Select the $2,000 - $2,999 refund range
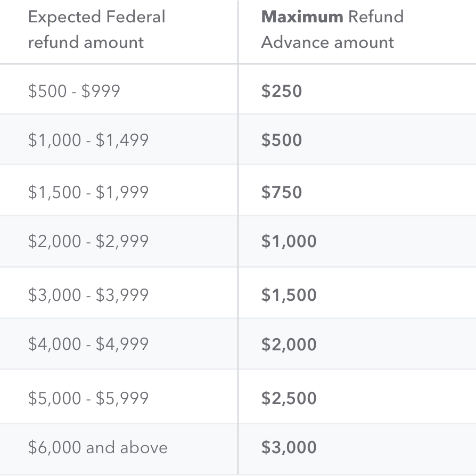476x476 pixels. [88, 241]
